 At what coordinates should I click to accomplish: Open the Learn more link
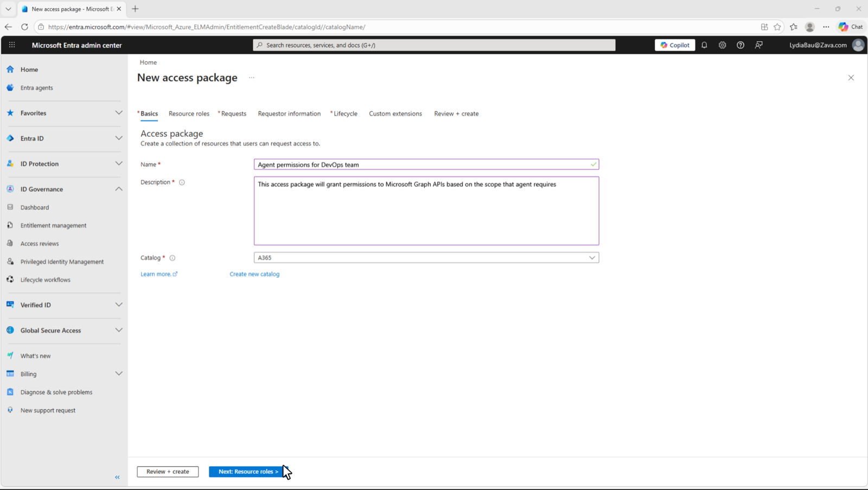pos(159,274)
